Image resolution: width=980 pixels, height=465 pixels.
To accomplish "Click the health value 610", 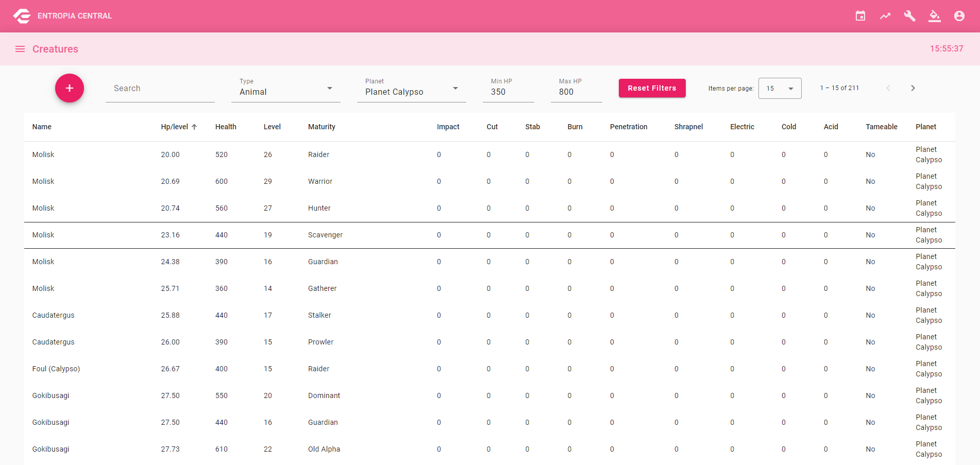I will 222,449.
